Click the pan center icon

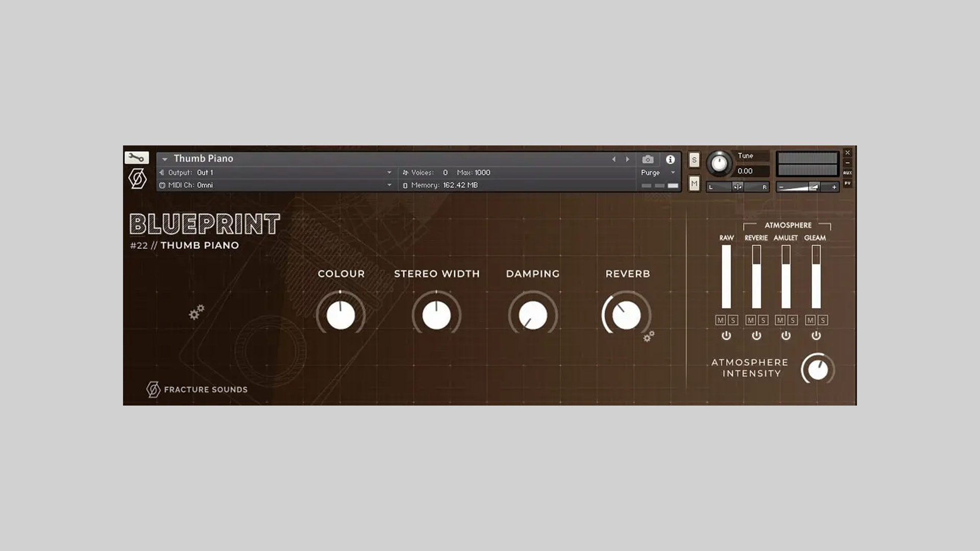coord(738,187)
